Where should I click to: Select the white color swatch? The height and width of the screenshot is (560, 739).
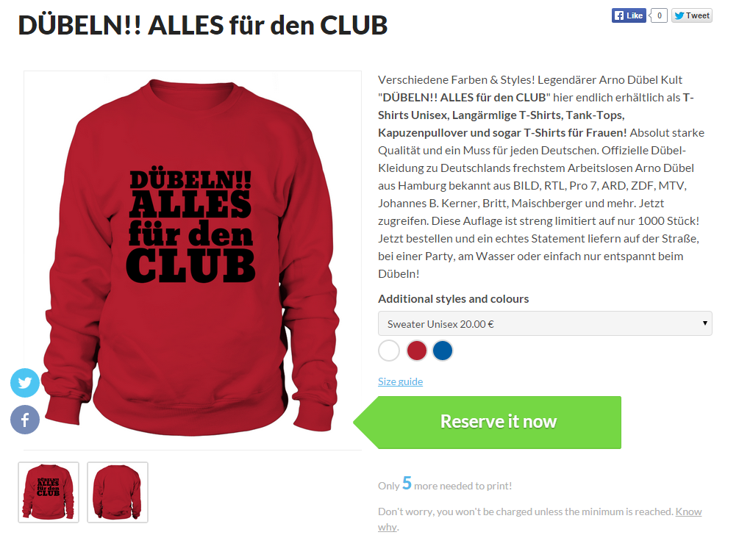[389, 351]
